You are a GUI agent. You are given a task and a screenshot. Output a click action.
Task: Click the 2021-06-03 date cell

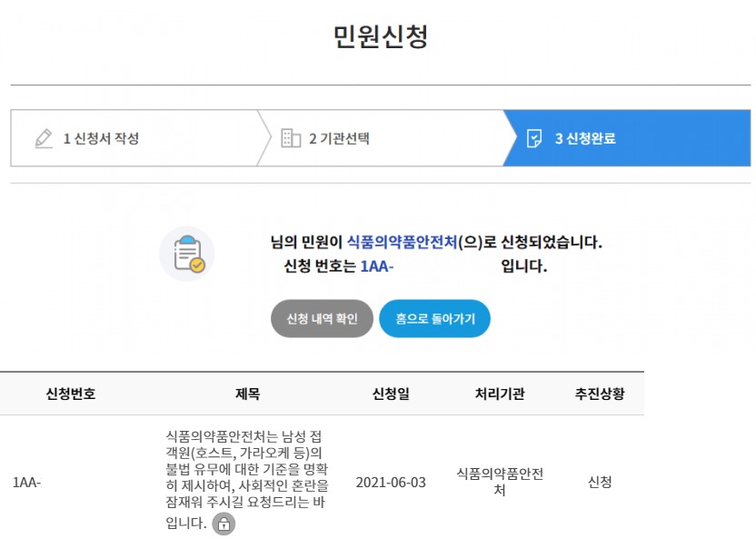tap(391, 482)
